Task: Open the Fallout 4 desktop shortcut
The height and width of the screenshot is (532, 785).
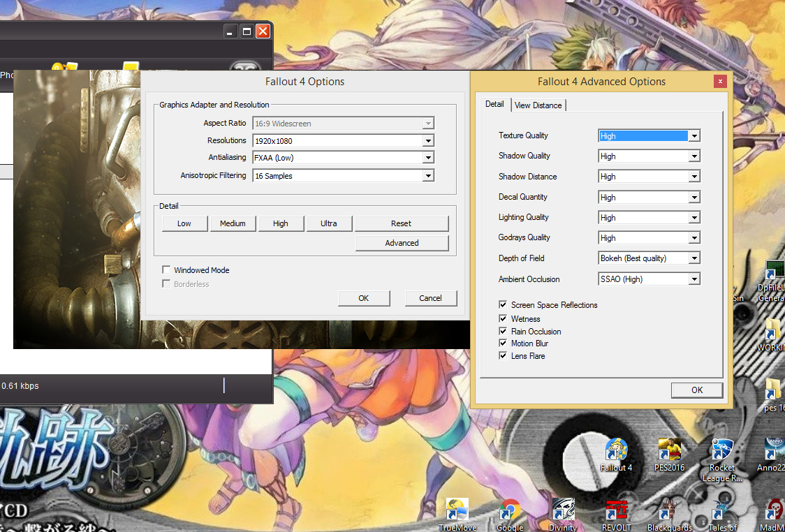Action: point(616,455)
